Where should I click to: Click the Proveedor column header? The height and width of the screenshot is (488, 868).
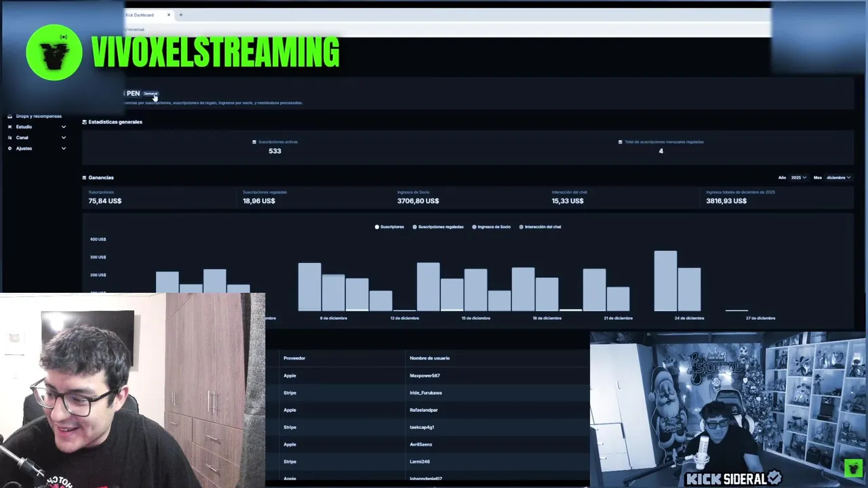tap(294, 359)
